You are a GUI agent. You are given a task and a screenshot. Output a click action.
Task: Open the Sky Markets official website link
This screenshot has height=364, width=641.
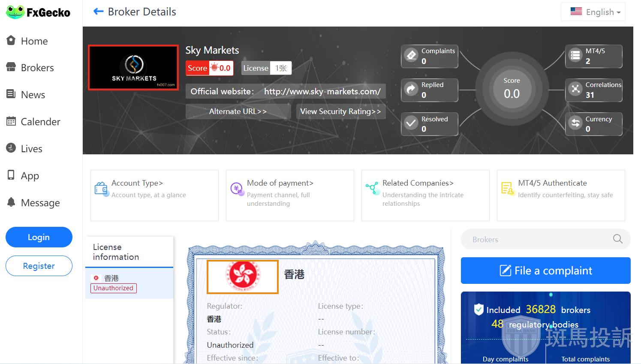[322, 91]
